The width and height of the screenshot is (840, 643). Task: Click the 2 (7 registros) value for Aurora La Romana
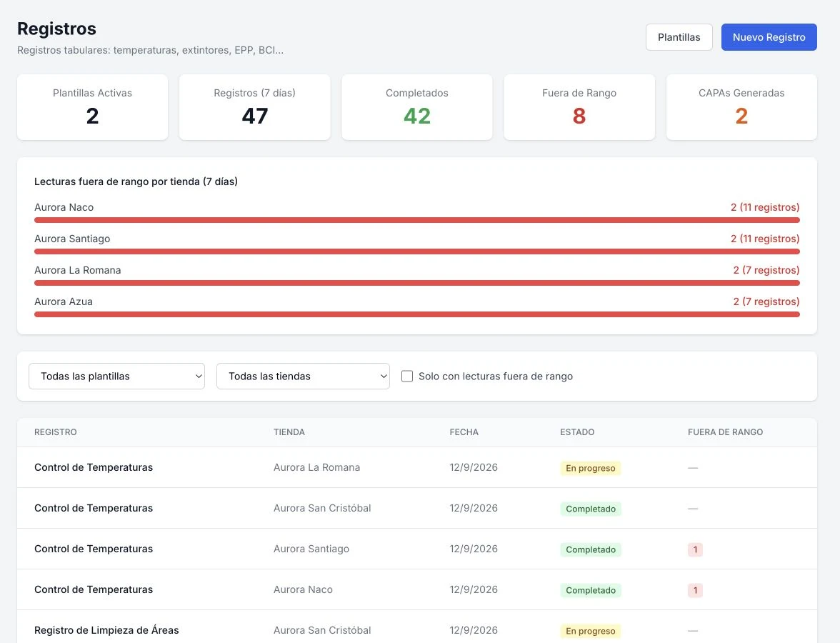coord(766,270)
